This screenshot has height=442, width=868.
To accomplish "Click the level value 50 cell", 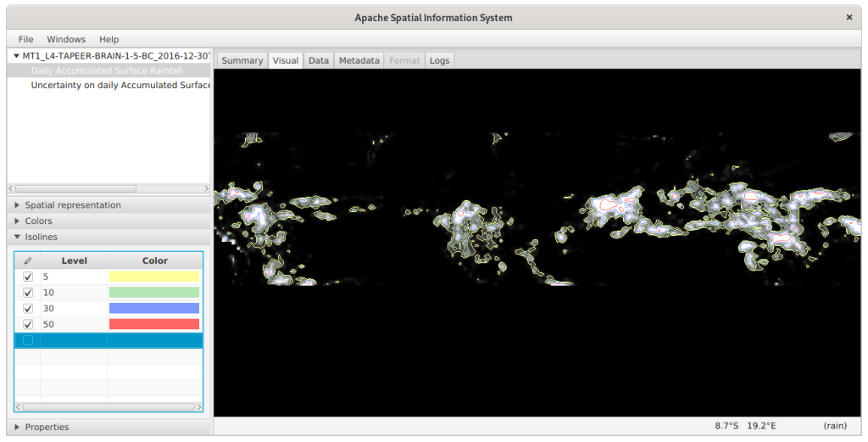I will 75,325.
